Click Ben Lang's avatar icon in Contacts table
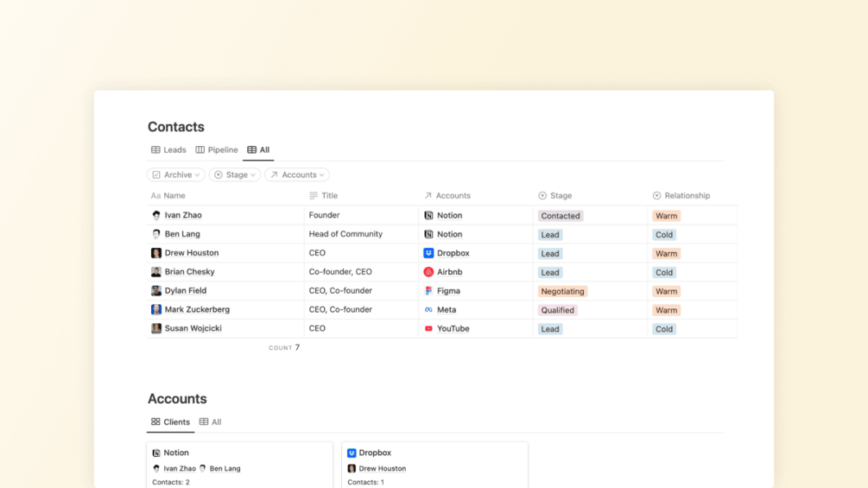 [156, 234]
